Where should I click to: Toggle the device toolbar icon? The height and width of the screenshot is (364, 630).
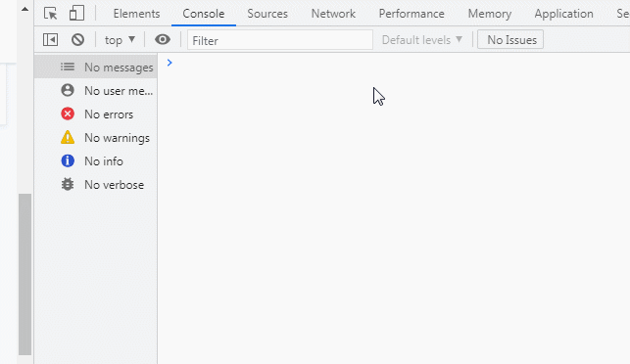click(x=76, y=14)
